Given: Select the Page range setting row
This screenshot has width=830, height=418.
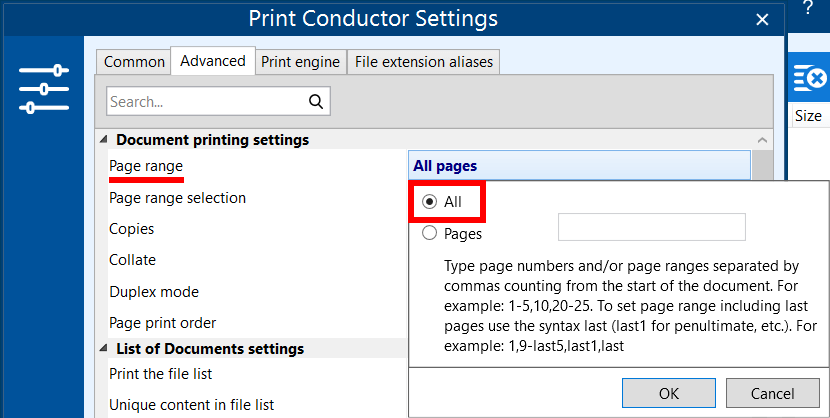Looking at the screenshot, I should pyautogui.click(x=257, y=166).
